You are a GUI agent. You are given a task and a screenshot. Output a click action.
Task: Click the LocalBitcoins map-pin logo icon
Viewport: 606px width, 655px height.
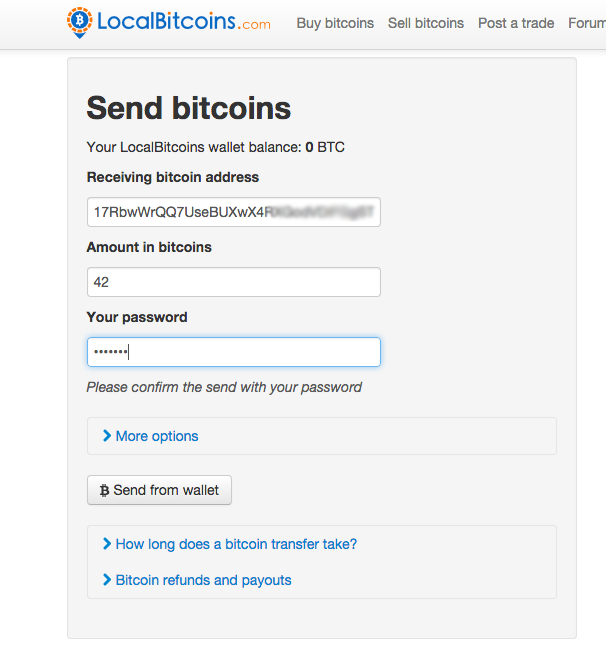click(x=80, y=22)
